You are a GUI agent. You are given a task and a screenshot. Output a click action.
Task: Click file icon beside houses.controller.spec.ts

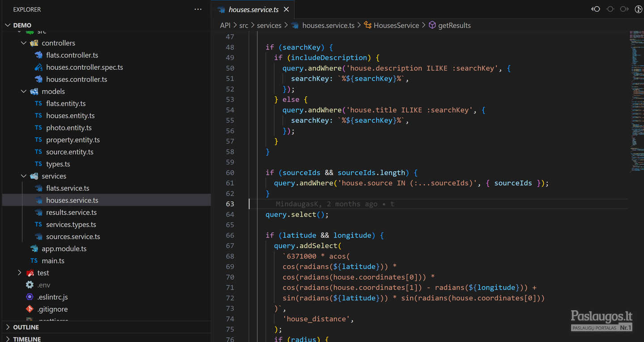coord(38,67)
